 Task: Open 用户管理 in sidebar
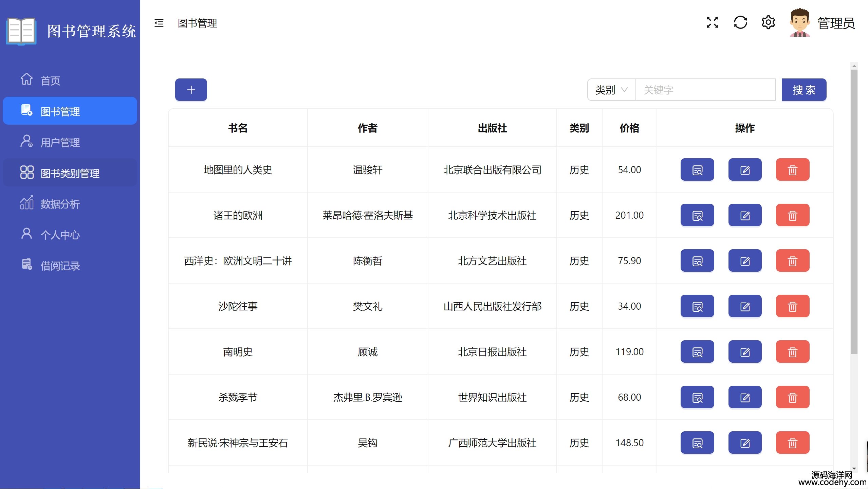pyautogui.click(x=70, y=142)
